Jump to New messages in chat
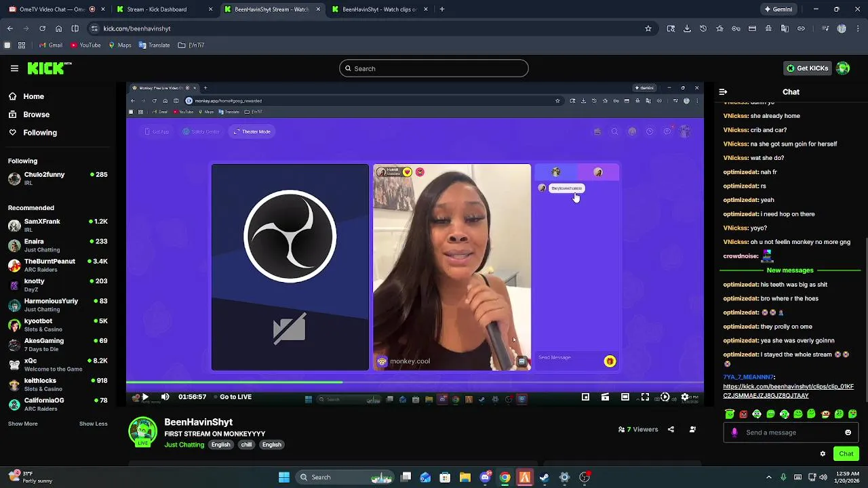The width and height of the screenshot is (868, 488). click(x=790, y=270)
